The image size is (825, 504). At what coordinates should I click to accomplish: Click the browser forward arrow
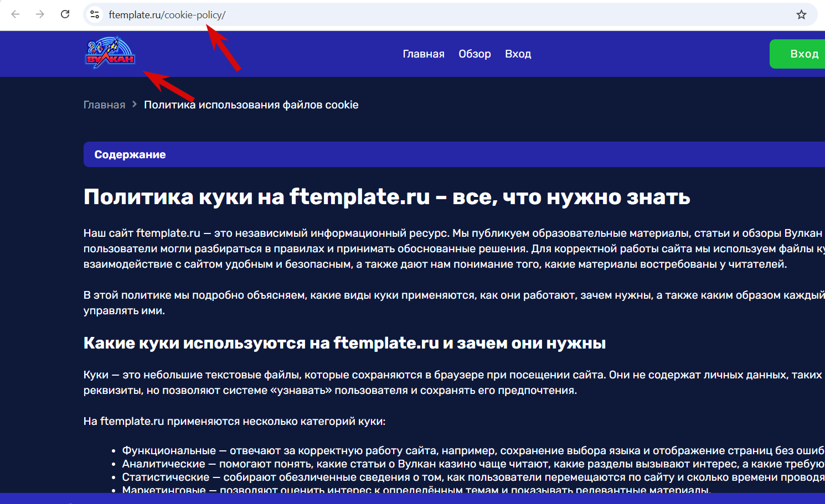click(40, 14)
